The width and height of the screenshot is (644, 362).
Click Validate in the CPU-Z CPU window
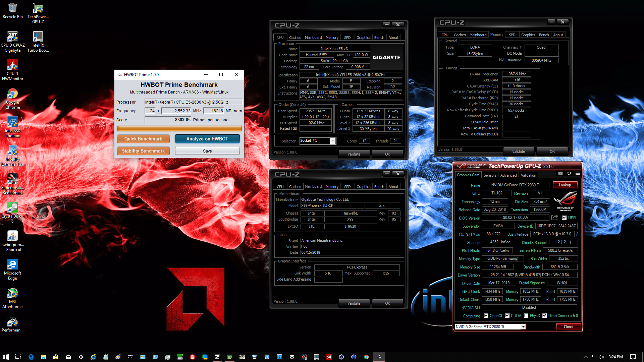point(354,154)
